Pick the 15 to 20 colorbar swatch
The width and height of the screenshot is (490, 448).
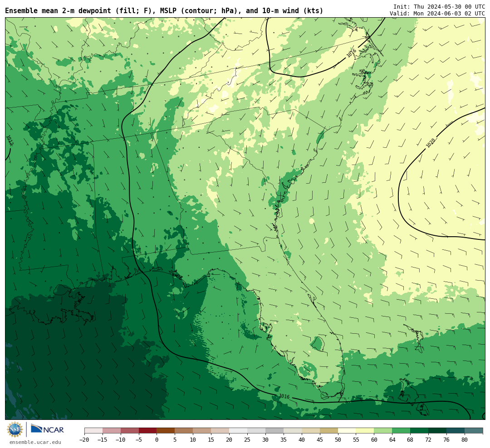(x=220, y=431)
